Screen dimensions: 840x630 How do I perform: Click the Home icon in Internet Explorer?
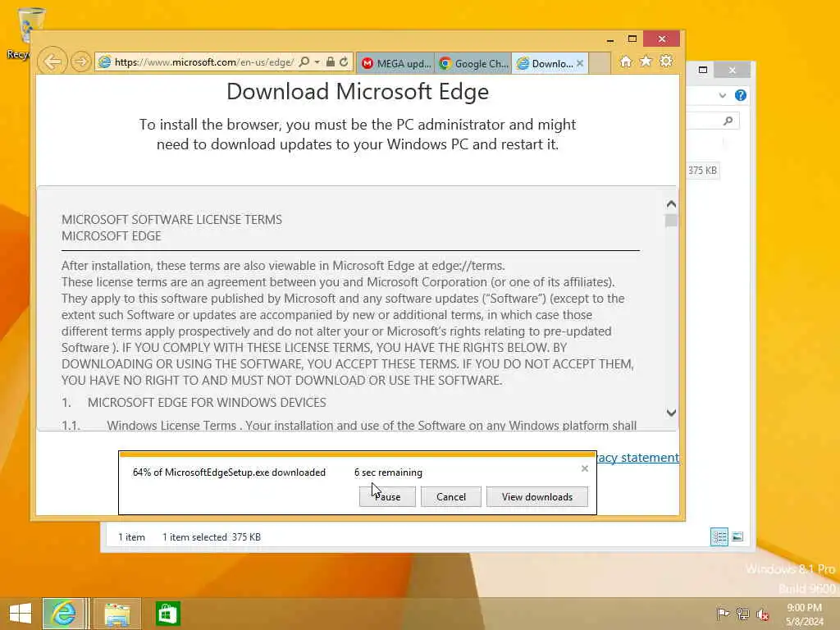click(x=626, y=62)
